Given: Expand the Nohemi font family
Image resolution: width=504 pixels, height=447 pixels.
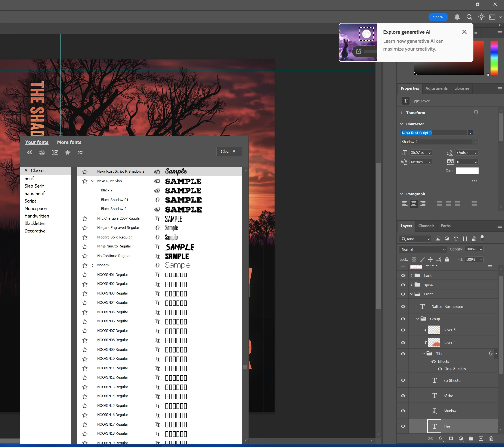Looking at the screenshot, I should point(93,265).
